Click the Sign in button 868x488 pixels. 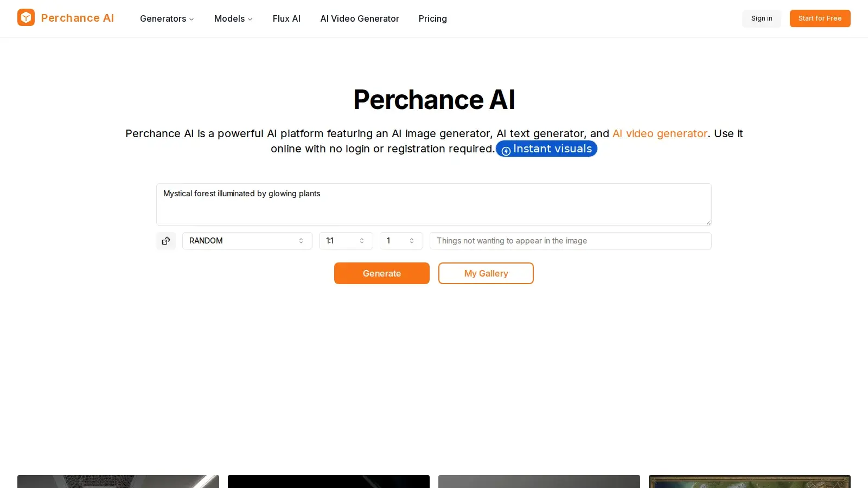point(761,18)
